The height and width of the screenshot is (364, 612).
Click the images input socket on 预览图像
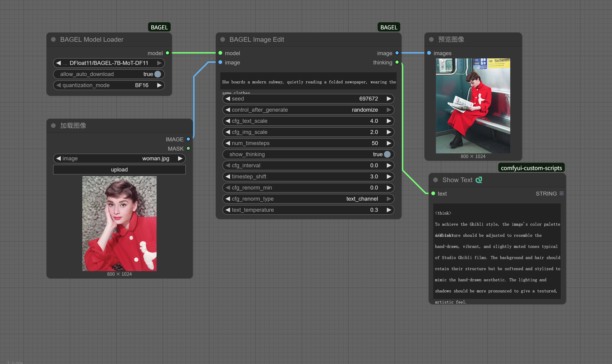[429, 53]
